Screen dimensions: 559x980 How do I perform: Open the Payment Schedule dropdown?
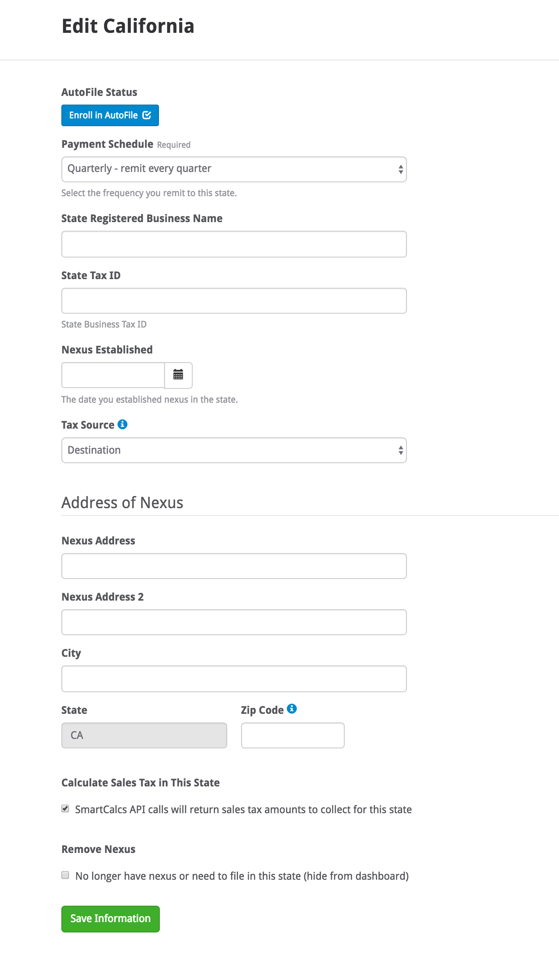click(234, 169)
